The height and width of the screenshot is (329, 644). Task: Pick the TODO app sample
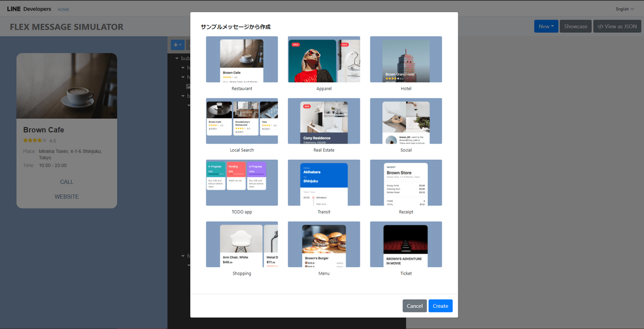[x=242, y=183]
